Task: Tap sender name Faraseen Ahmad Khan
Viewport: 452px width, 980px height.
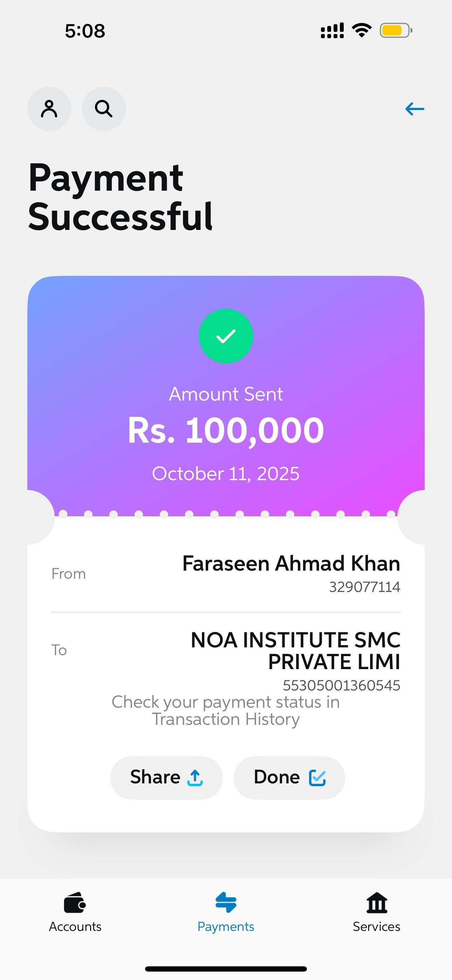Action: coord(291,563)
